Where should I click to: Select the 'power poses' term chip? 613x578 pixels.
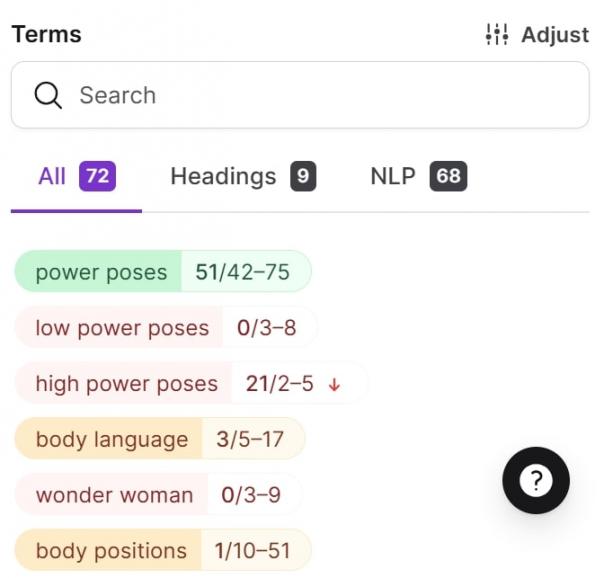point(101,272)
